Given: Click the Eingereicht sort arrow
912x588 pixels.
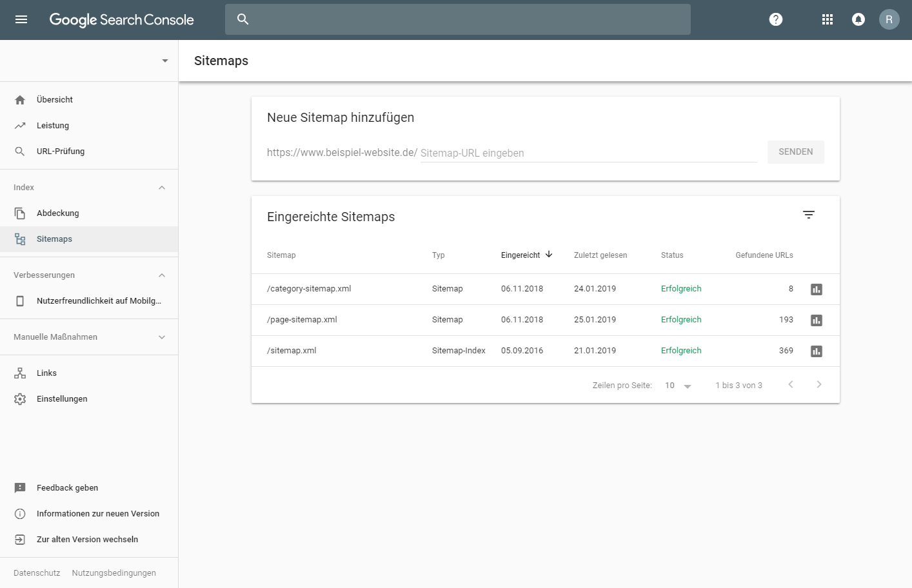Looking at the screenshot, I should point(549,255).
